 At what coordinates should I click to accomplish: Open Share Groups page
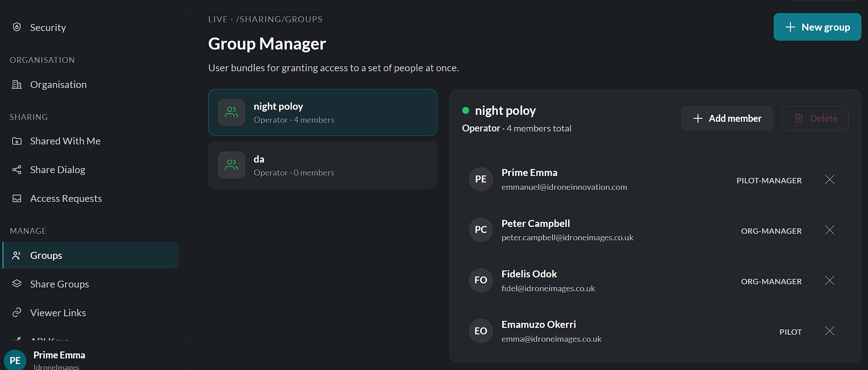click(x=90, y=284)
